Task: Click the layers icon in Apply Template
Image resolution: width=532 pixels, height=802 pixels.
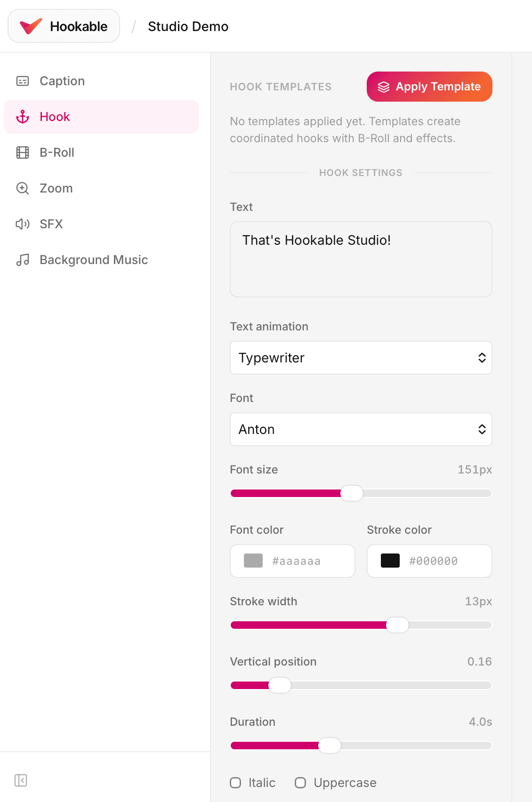Action: (x=384, y=87)
